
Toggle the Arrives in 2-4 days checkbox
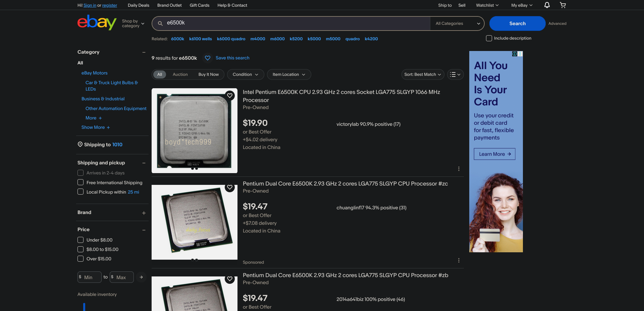80,173
